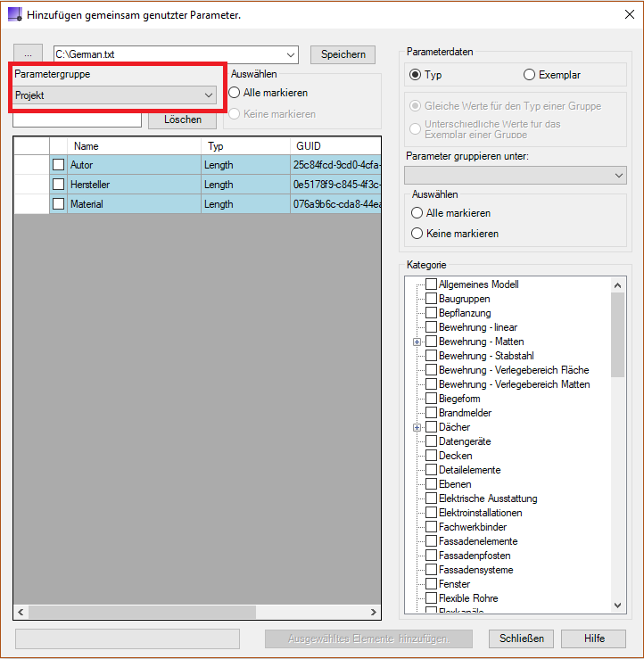Check the Fassadenpfosten category
This screenshot has height=659, width=644.
(432, 556)
